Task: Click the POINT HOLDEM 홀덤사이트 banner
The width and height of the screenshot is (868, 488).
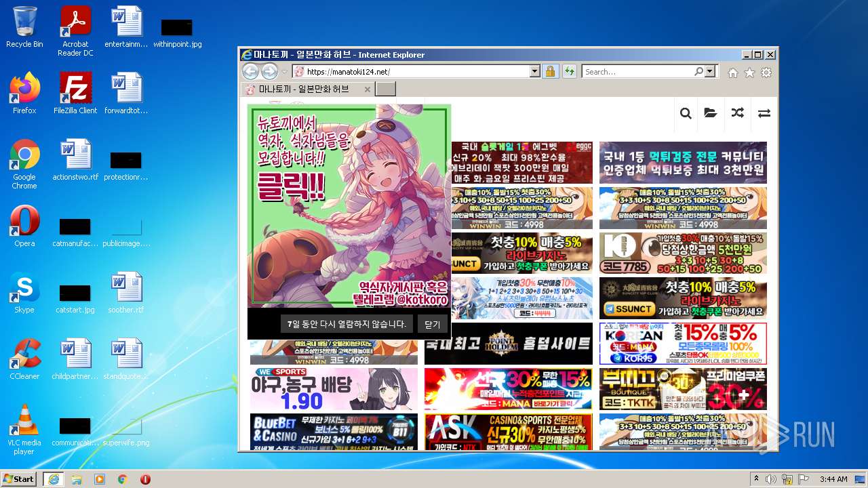Action: click(x=509, y=344)
